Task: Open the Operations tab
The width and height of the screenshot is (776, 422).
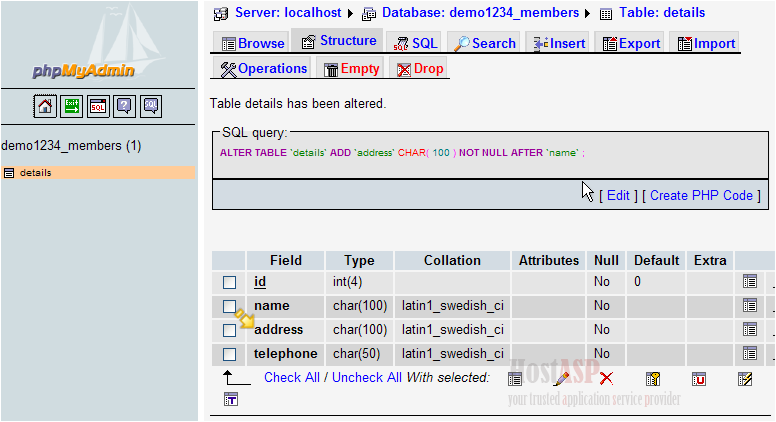Action: coord(262,69)
